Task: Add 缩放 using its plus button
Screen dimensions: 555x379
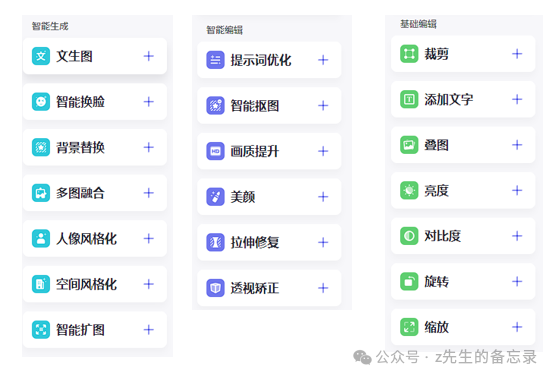Action: coord(517,327)
